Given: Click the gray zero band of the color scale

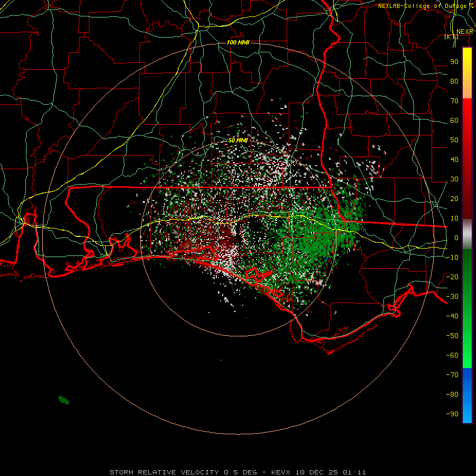Looking at the screenshot, I should pos(467,234).
